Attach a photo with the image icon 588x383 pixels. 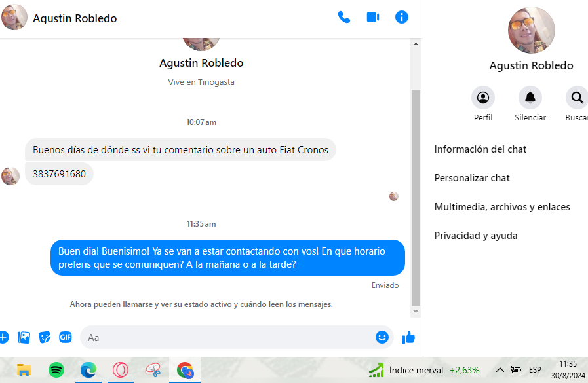24,337
